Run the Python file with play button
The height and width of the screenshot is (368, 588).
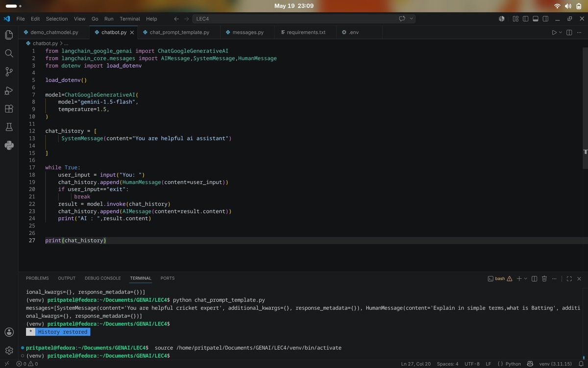point(554,32)
